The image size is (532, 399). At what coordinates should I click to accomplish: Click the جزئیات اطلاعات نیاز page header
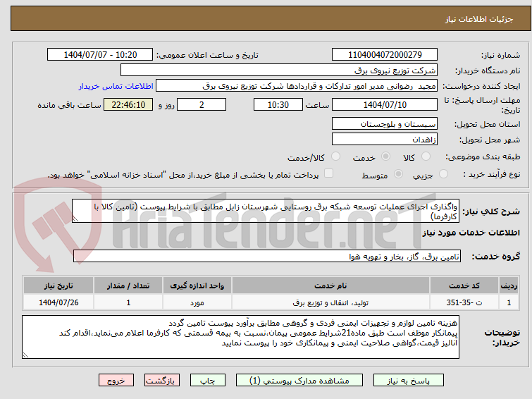point(478,19)
